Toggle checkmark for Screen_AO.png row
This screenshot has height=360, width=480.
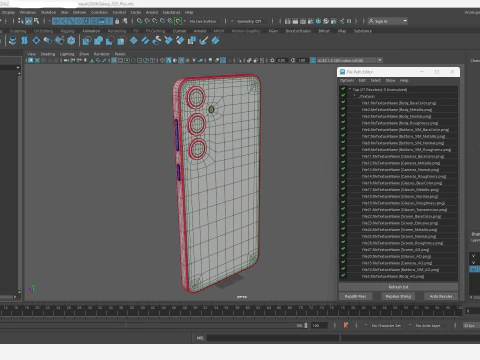[343, 249]
